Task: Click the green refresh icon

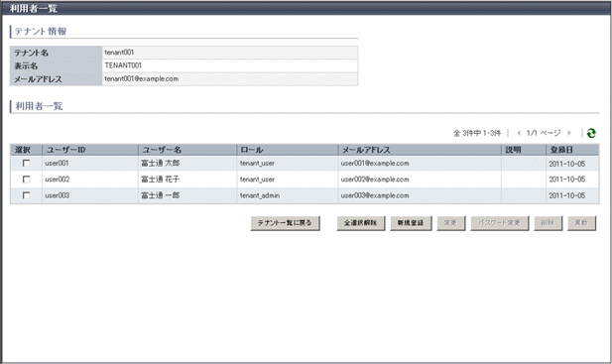Action: [591, 134]
